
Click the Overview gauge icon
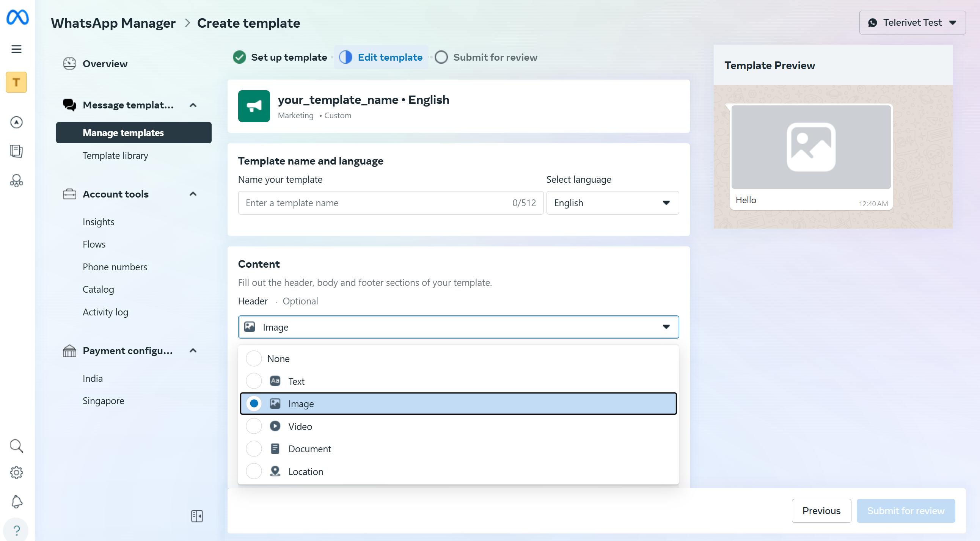point(69,63)
